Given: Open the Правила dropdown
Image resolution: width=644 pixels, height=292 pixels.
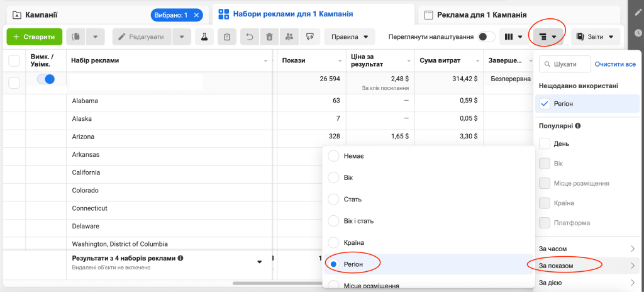Looking at the screenshot, I should 350,36.
